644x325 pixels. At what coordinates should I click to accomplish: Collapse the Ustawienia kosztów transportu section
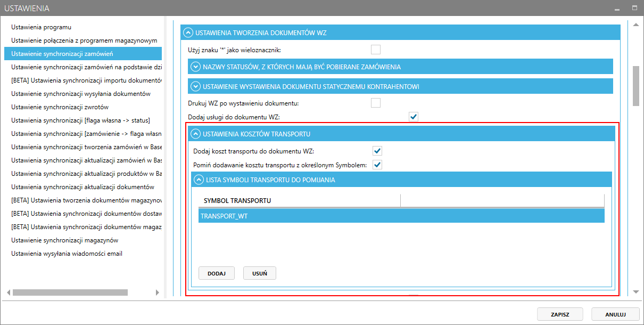coord(195,134)
